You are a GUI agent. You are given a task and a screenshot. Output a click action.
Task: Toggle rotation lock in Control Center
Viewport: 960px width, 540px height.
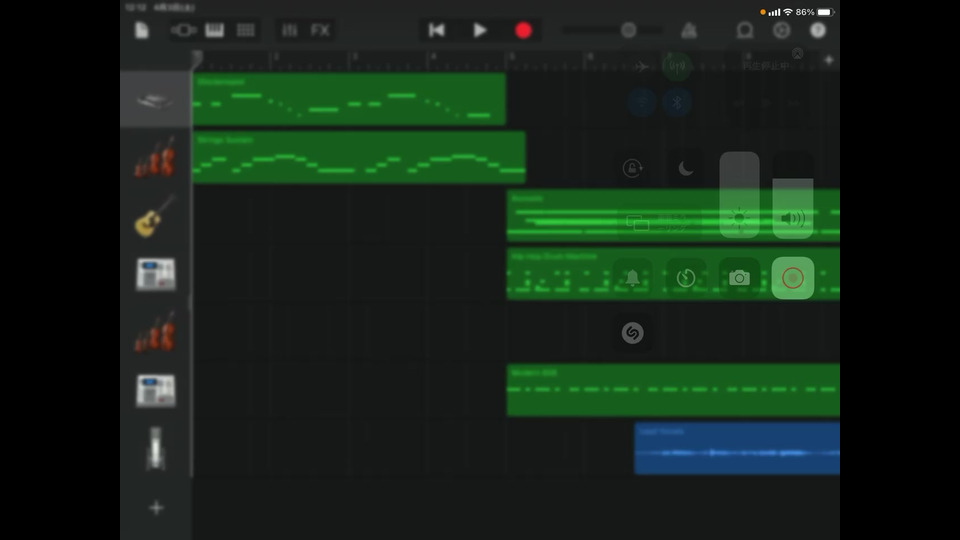click(632, 168)
